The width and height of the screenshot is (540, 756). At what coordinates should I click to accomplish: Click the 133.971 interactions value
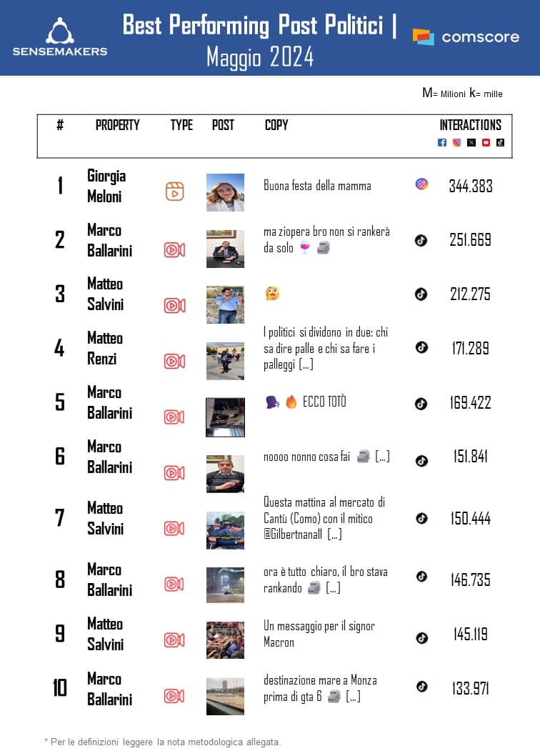(x=471, y=688)
